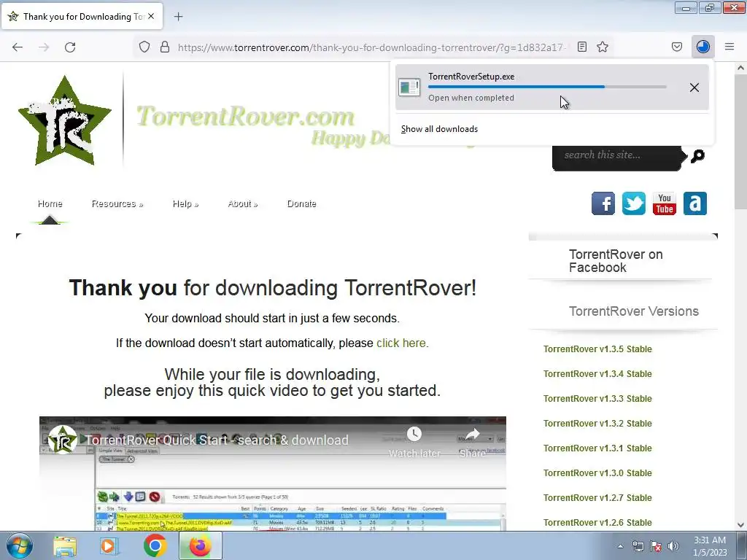The height and width of the screenshot is (560, 747).
Task: Click the padlock site security icon
Action: point(165,47)
